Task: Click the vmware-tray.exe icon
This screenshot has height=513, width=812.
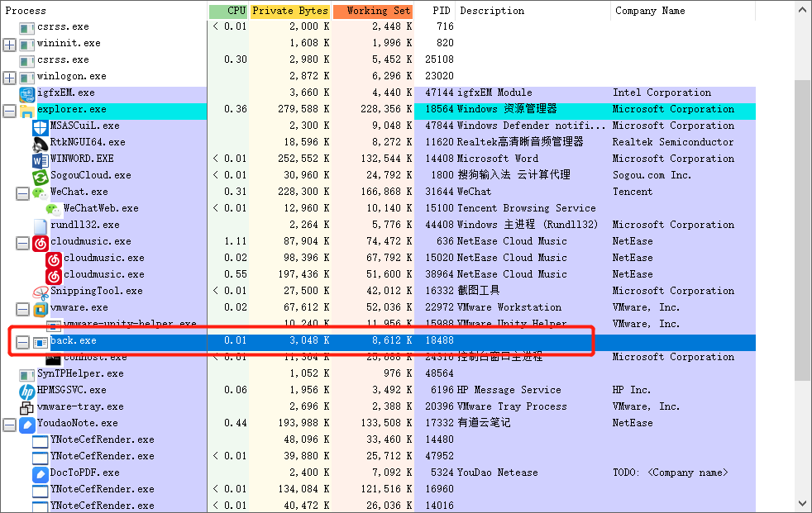Action: [27, 408]
